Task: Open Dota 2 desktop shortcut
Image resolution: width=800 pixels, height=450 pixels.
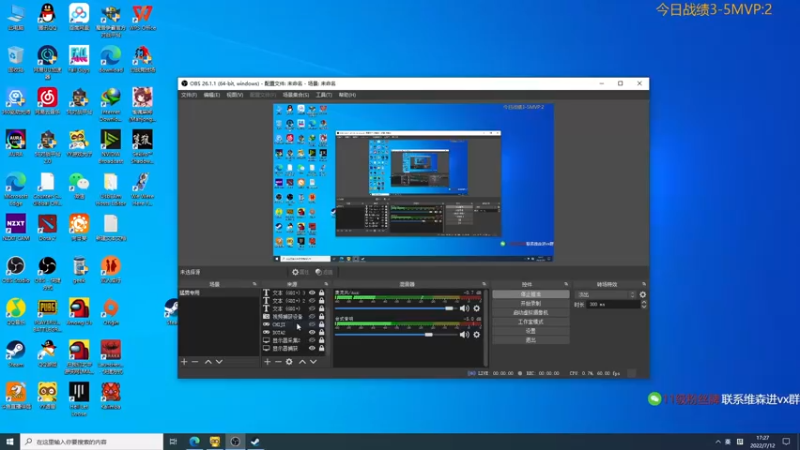Action: 47,228
